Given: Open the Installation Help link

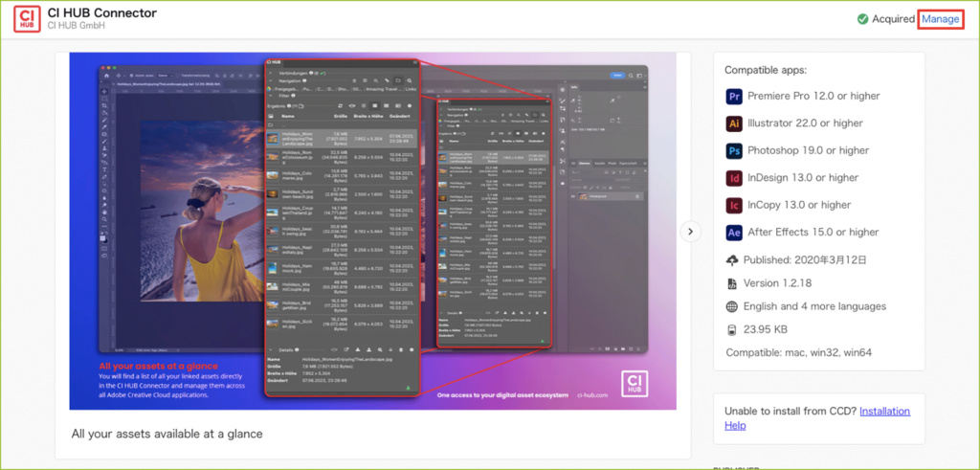Looking at the screenshot, I should pyautogui.click(x=817, y=418).
